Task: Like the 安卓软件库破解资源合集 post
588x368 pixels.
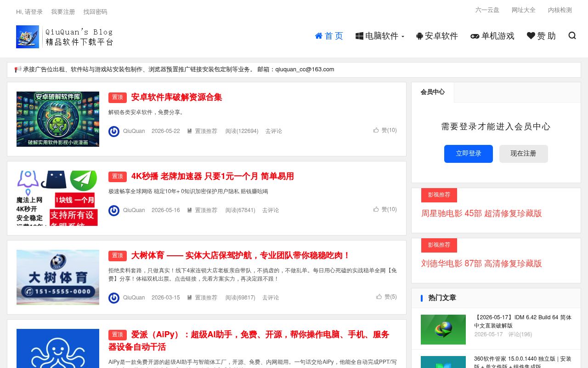Action: [x=385, y=130]
